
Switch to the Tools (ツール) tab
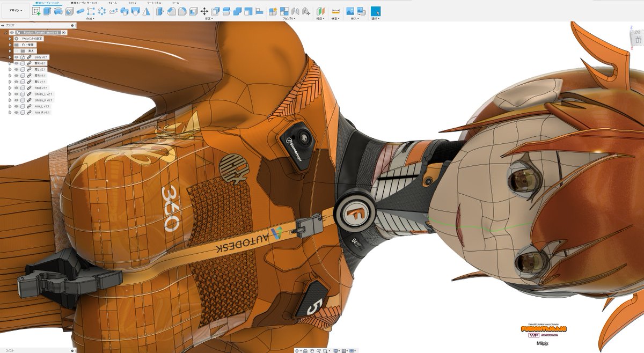[x=175, y=3]
